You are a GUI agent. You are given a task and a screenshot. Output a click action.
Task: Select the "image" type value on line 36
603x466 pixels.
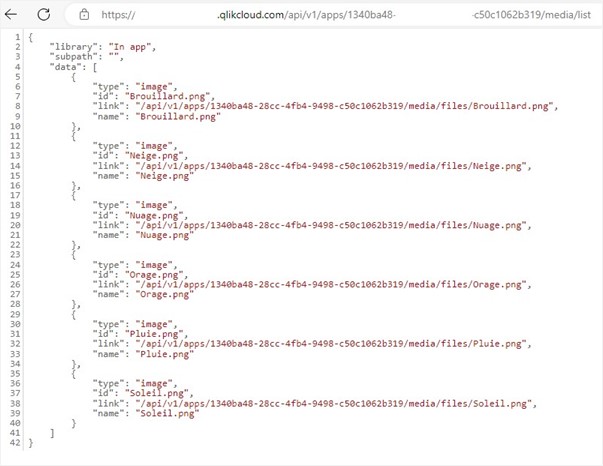pyautogui.click(x=154, y=383)
